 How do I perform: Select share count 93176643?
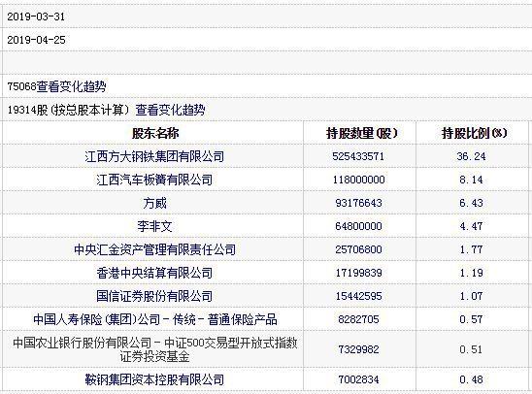click(358, 203)
